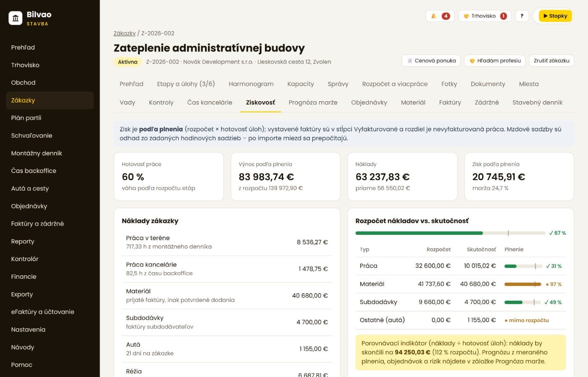This screenshot has height=377, width=588.
Task: Open Rozpočet a viacpráce tab
Action: tap(395, 84)
